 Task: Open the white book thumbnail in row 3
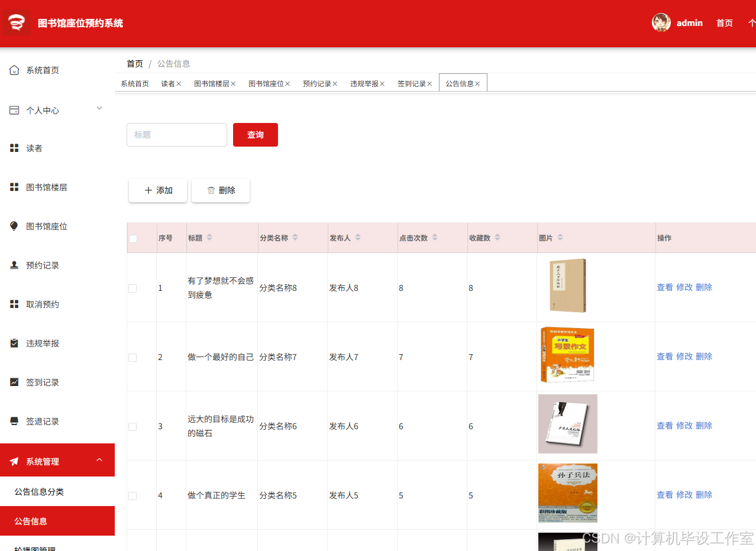click(x=568, y=424)
